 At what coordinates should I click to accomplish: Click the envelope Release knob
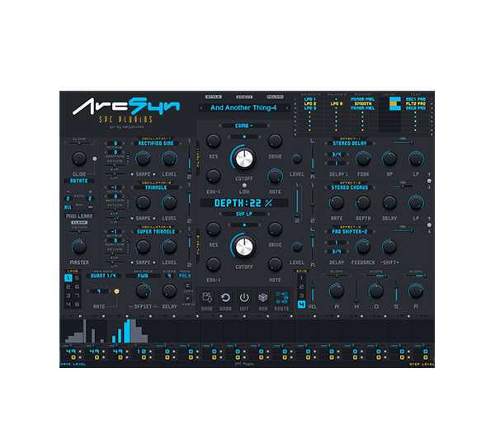tap(416, 290)
